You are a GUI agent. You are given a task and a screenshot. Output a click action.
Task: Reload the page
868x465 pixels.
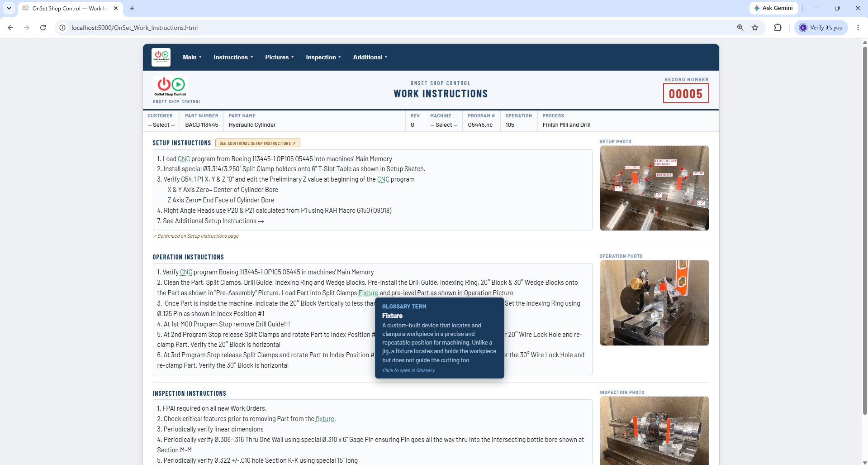[43, 28]
